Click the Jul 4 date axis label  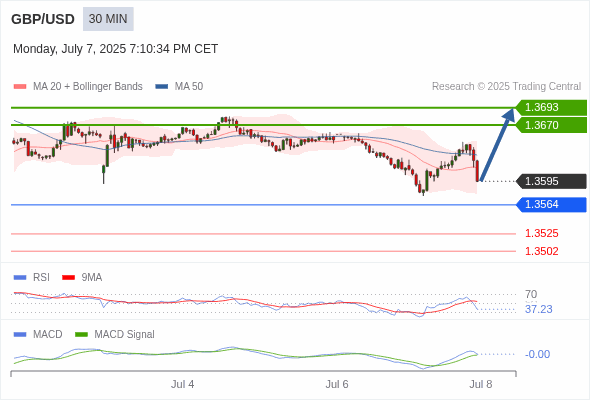[x=182, y=384]
